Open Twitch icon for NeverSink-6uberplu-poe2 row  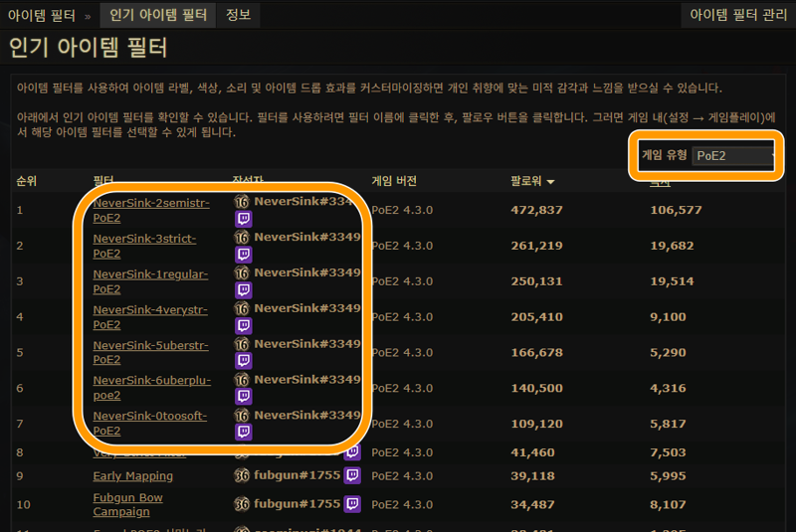[243, 396]
